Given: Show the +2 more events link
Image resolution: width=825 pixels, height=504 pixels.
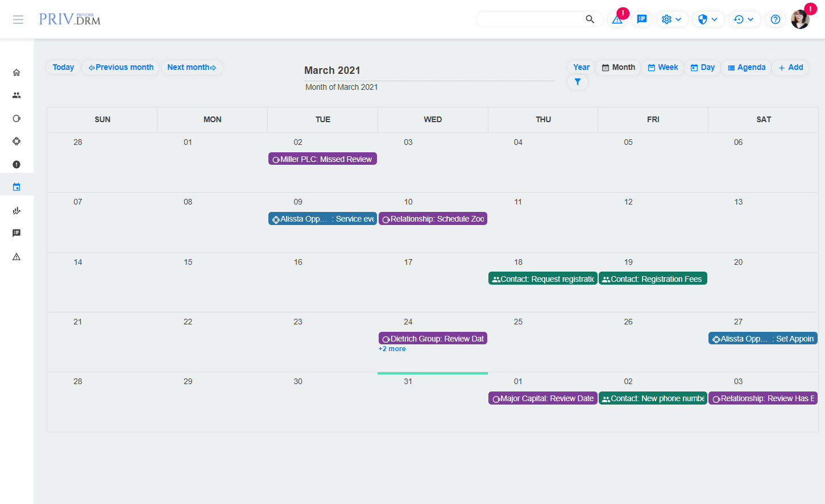Looking at the screenshot, I should [392, 349].
